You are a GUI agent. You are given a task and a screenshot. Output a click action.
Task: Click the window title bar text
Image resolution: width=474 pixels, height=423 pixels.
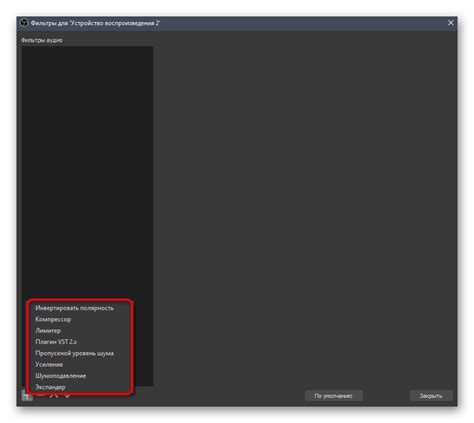point(95,23)
